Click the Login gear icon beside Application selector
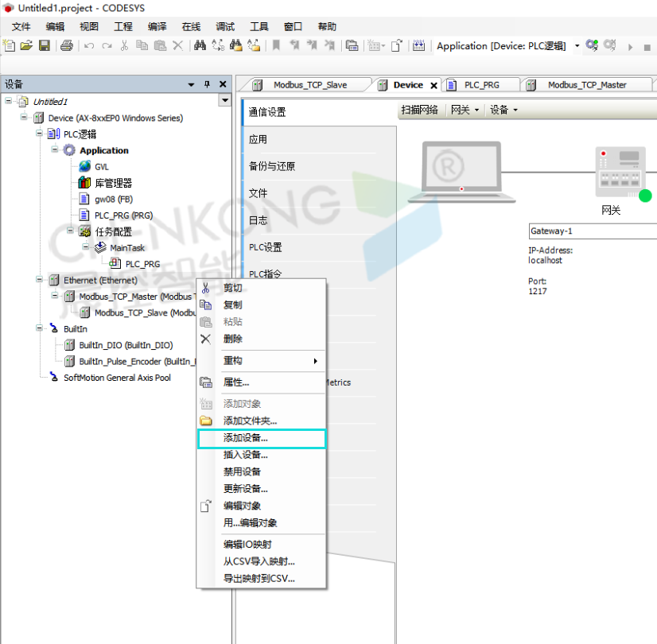The width and height of the screenshot is (657, 644). pyautogui.click(x=592, y=46)
